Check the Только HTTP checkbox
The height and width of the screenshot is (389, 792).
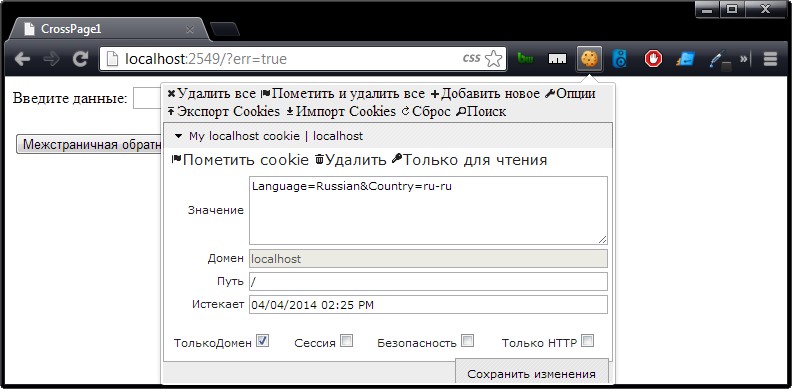coord(587,341)
